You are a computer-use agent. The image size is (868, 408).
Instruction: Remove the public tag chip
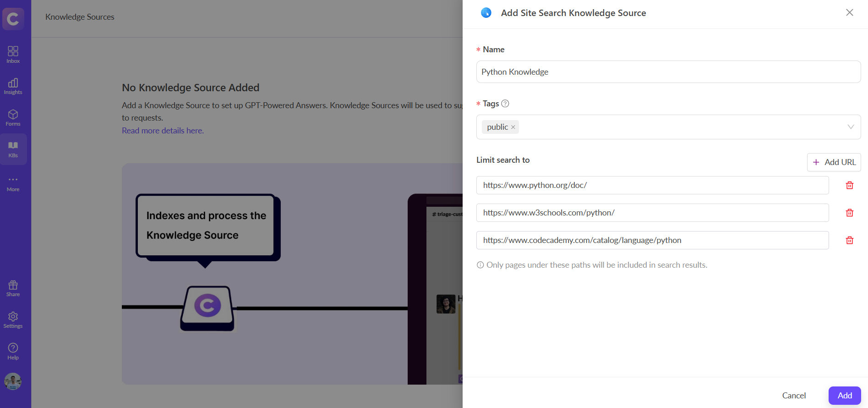513,127
